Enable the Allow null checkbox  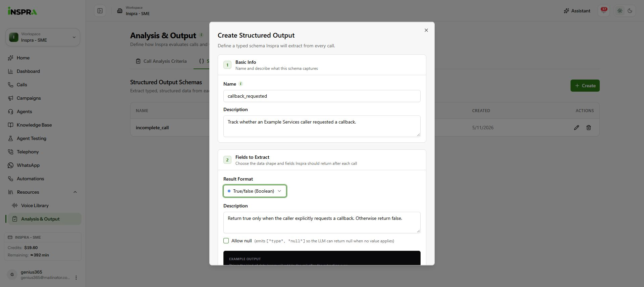pyautogui.click(x=226, y=241)
